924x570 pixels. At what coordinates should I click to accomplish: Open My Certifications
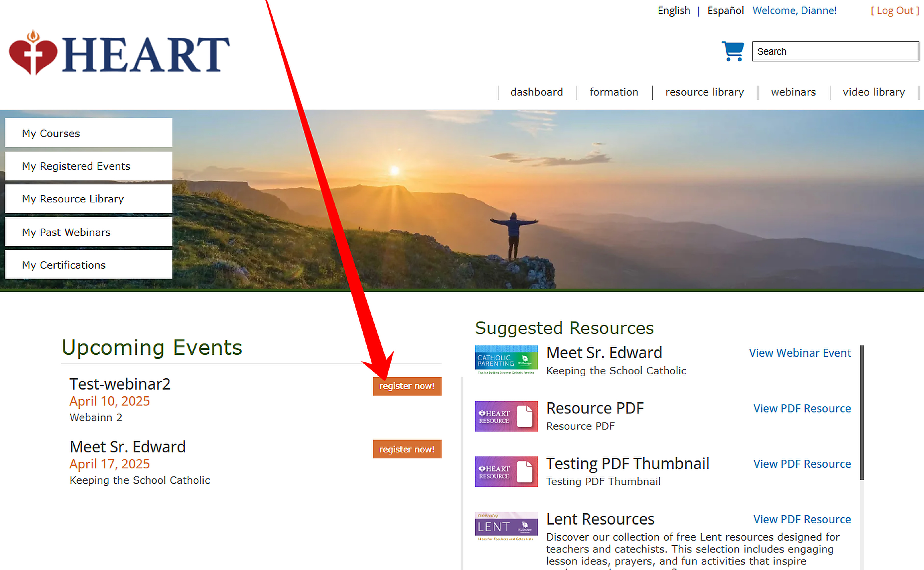(x=89, y=265)
